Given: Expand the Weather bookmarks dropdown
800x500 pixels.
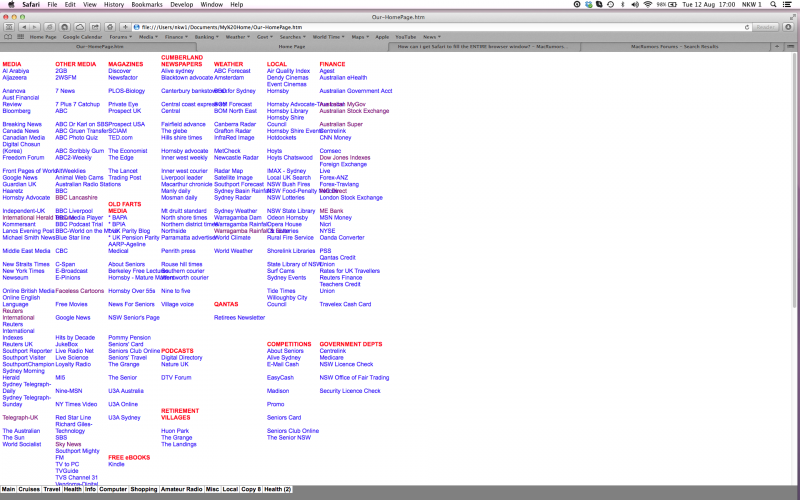Looking at the screenshot, I should click(237, 37).
